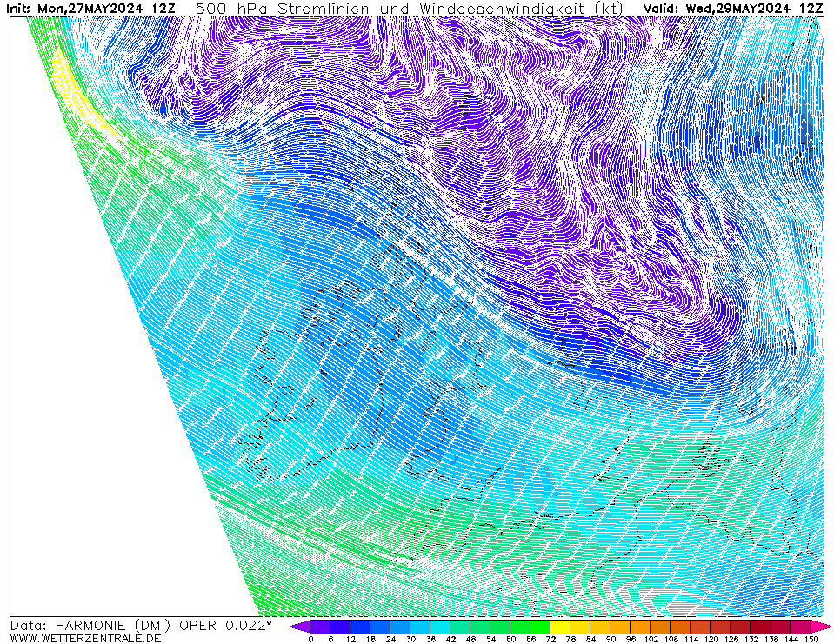
Task: Select the 144-150 kt legend color swatch
Action: point(801,627)
